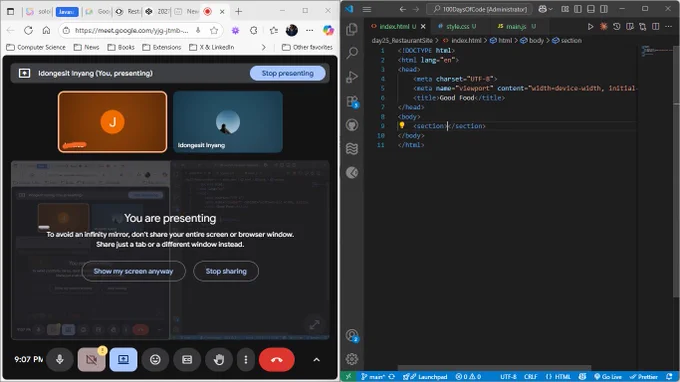Open Edge tab actions menu
The image size is (680, 382).
click(11, 12)
